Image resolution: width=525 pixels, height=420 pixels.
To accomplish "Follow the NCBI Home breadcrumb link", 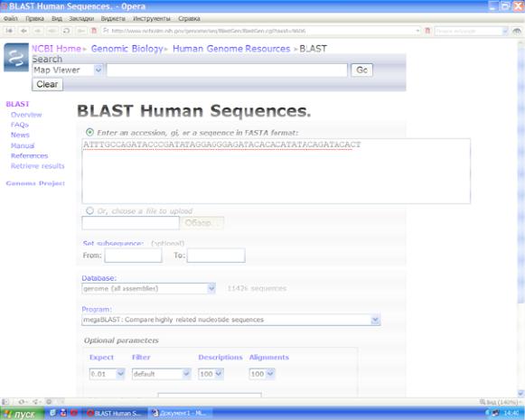I will pos(56,49).
